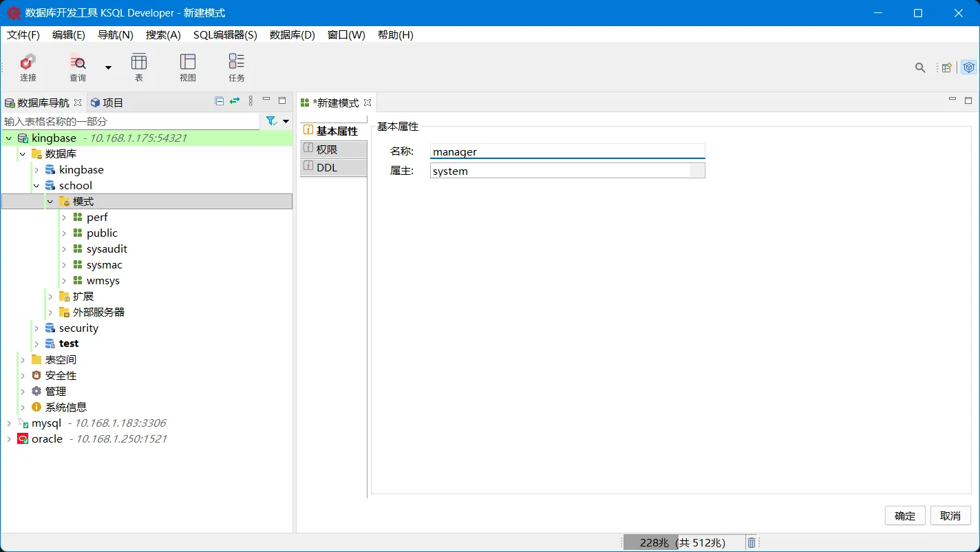Open the 视图 (View) toolbar icon

click(187, 67)
